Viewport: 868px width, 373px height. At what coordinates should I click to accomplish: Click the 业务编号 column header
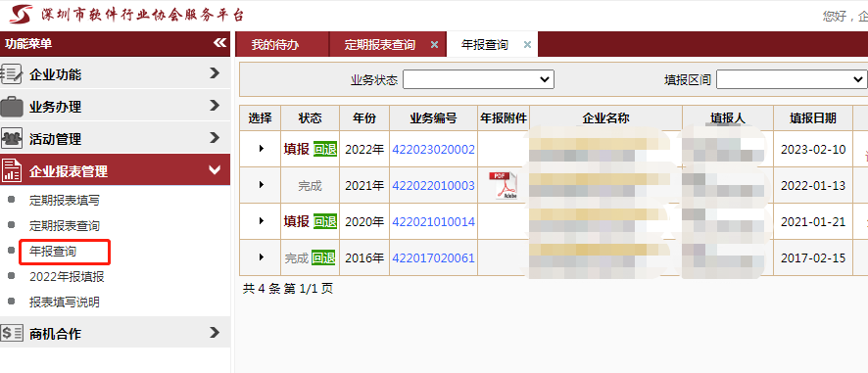433,117
